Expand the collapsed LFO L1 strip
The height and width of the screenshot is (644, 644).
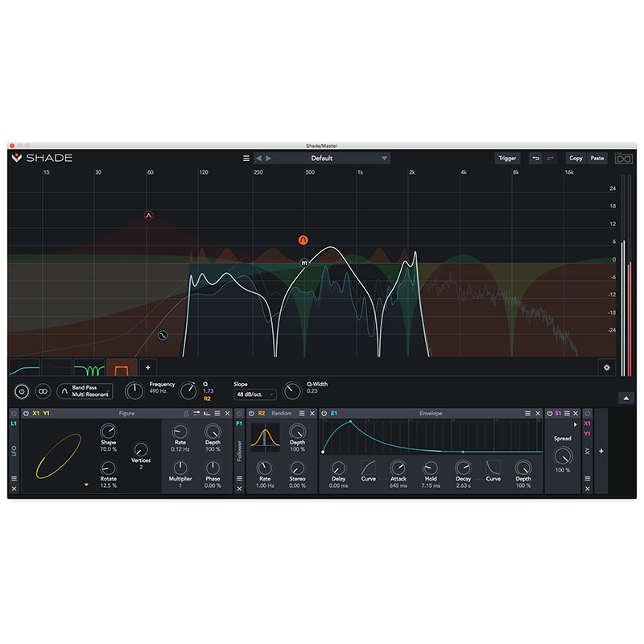[14, 451]
